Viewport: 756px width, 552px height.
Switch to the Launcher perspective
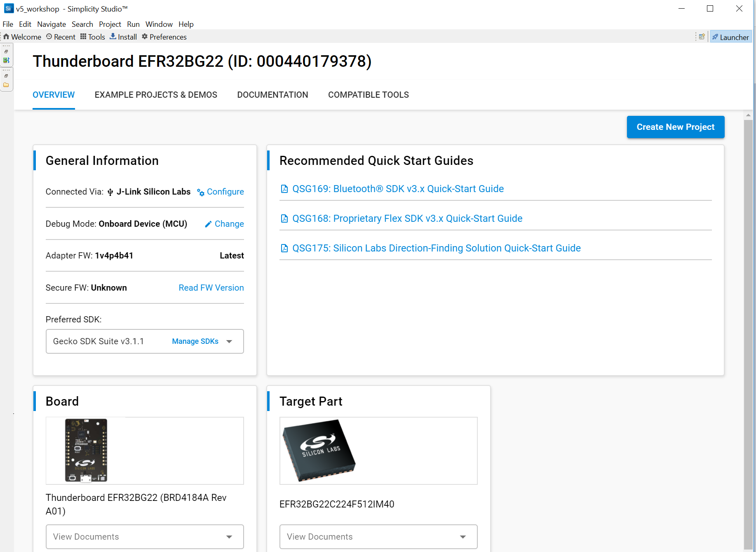[x=730, y=37]
